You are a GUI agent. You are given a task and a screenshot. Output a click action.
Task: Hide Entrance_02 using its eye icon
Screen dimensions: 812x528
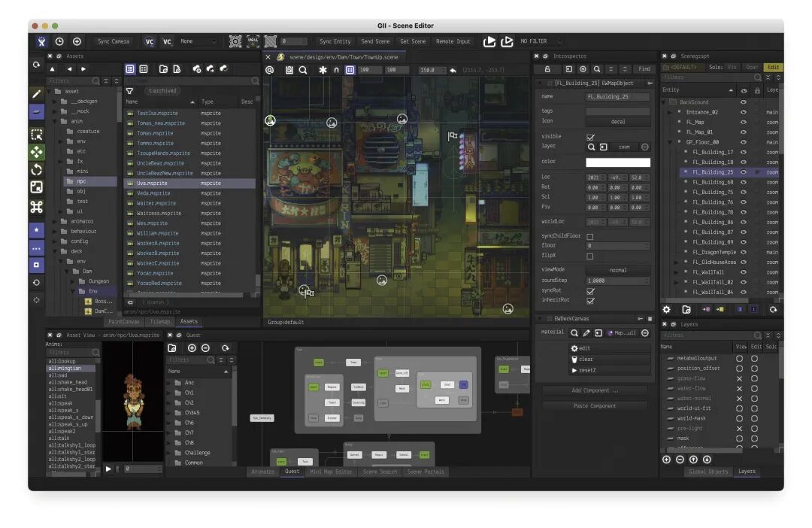pos(743,112)
